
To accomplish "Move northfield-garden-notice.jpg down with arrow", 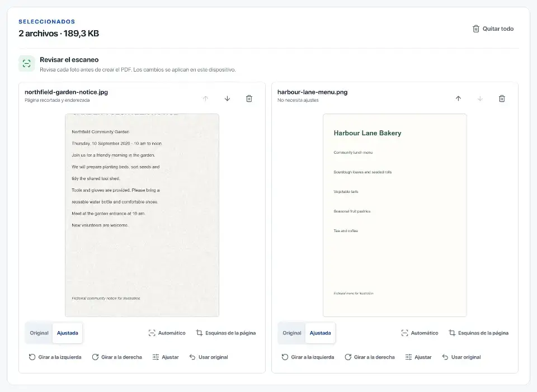I will tap(228, 98).
